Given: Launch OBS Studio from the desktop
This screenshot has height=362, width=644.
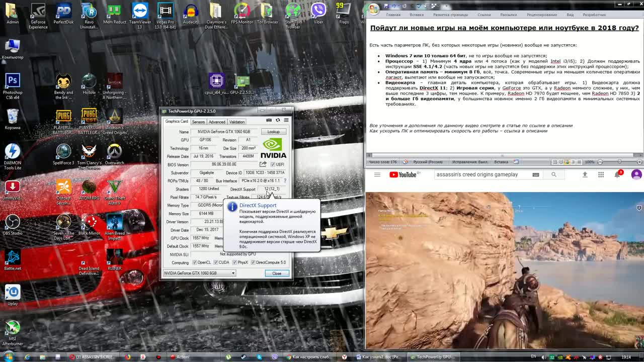Looking at the screenshot, I should coord(13,225).
